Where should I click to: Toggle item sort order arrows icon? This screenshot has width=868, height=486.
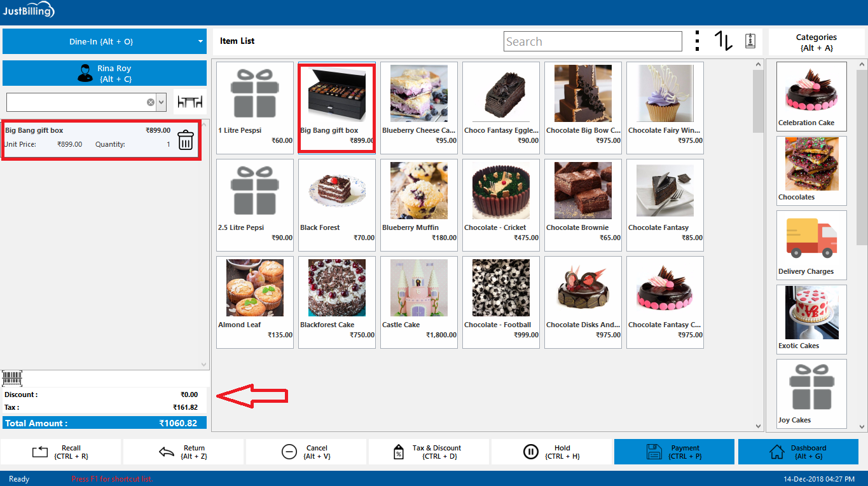point(724,41)
